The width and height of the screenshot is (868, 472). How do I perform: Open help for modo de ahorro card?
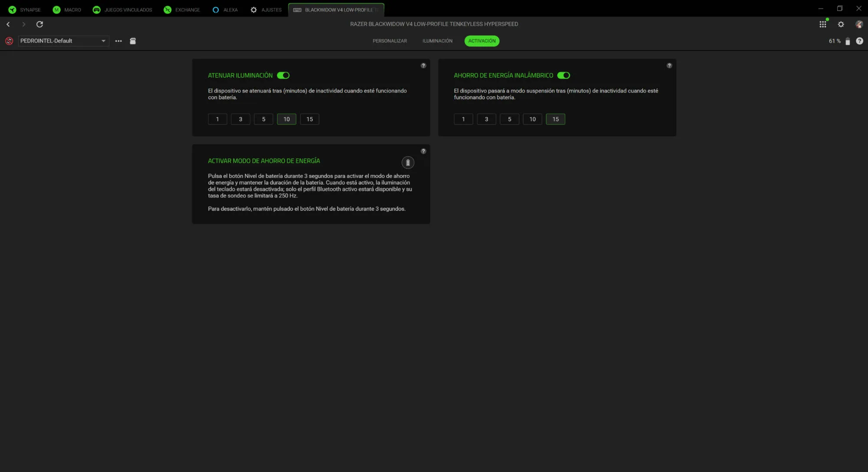423,151
